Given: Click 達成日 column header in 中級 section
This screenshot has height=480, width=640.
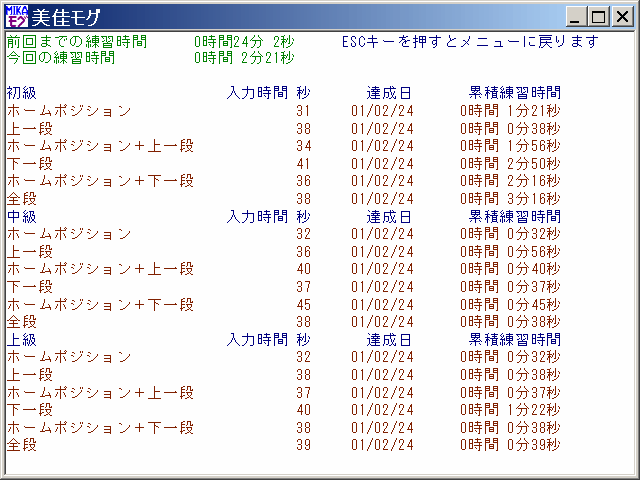Looking at the screenshot, I should coord(389,216).
